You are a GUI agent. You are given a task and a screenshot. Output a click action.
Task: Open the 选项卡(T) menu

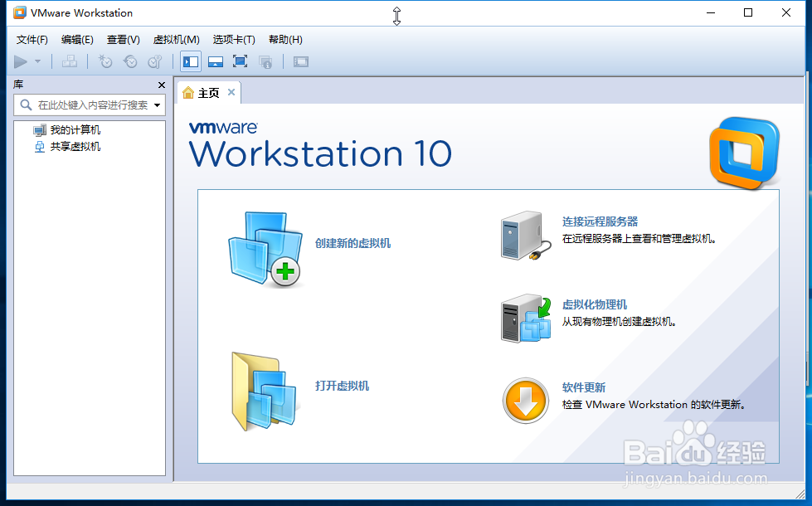[x=234, y=40]
